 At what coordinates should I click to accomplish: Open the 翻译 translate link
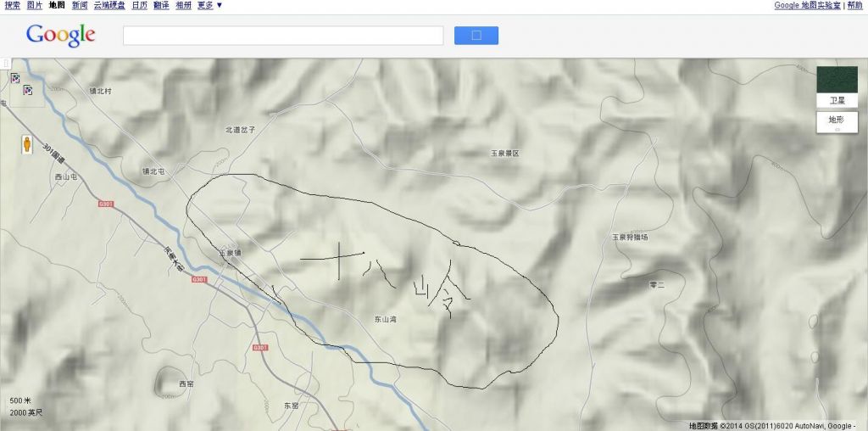click(x=161, y=5)
